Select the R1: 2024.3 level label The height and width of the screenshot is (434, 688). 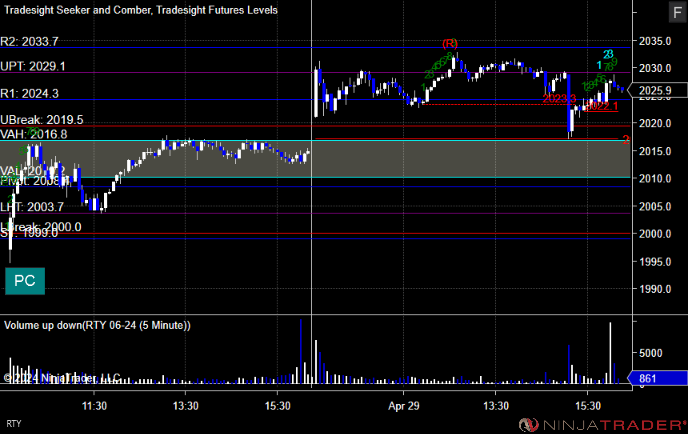[29, 93]
